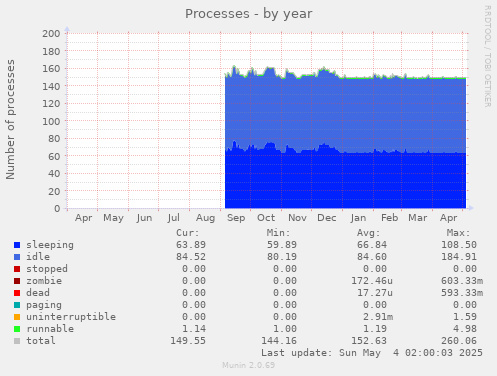Click the paging legend color swatch

(x=17, y=305)
